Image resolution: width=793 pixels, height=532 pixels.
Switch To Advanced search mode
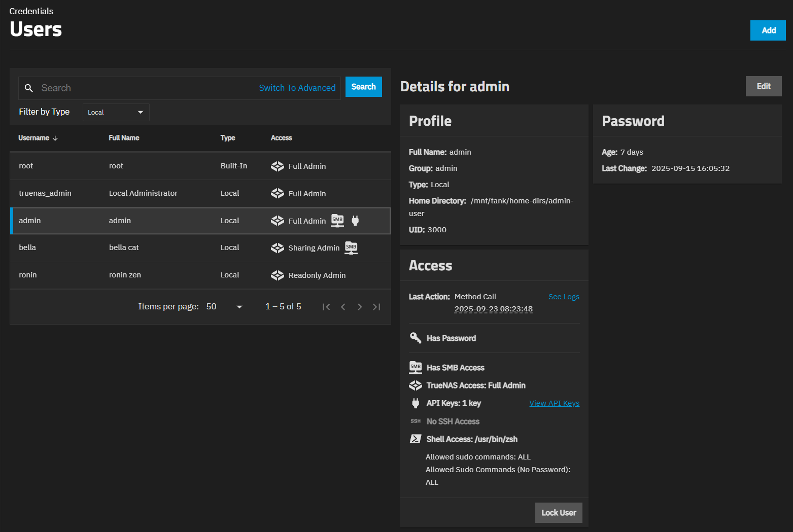pyautogui.click(x=297, y=88)
